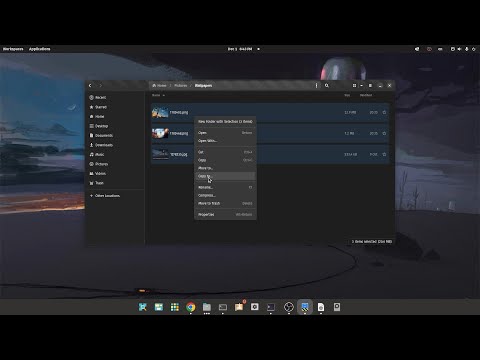Image resolution: width=480 pixels, height=360 pixels.
Task: Open the hamburger main menu
Action: (x=370, y=86)
